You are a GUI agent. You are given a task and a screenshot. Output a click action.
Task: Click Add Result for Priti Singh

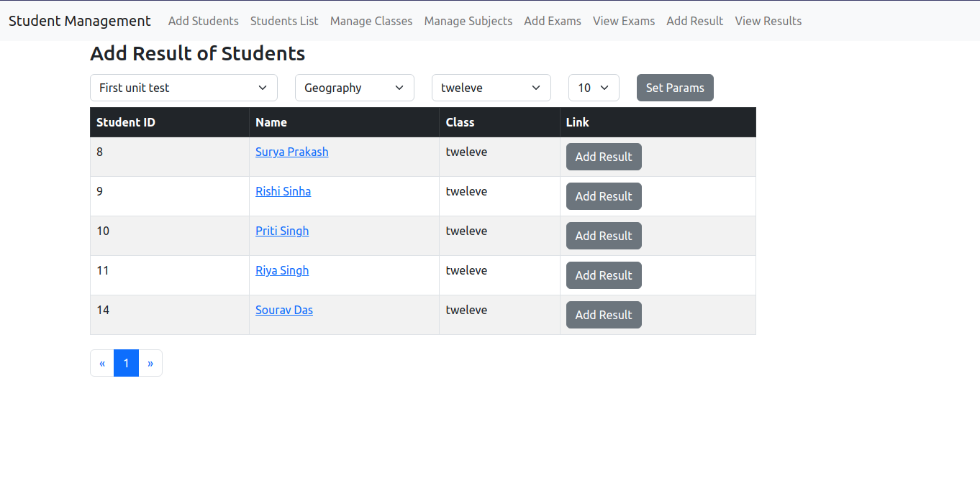coord(603,235)
